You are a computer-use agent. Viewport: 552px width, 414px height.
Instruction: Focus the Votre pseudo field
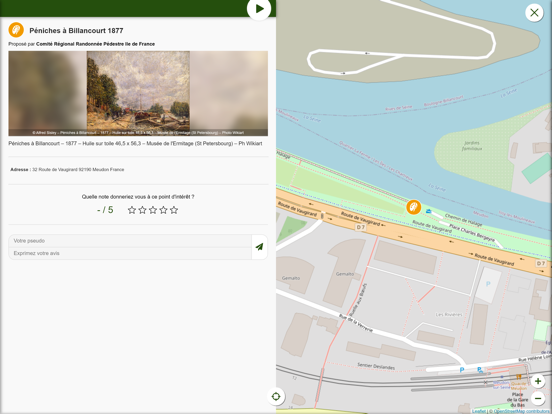(x=130, y=241)
